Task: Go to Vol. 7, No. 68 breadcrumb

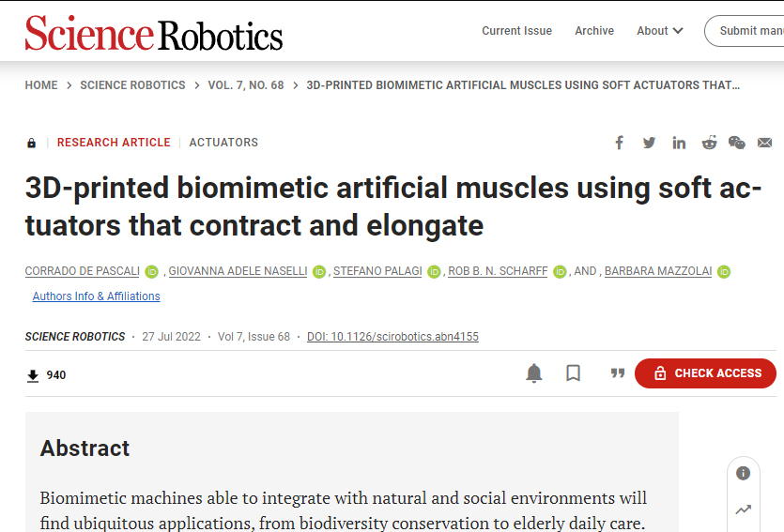Action: pos(245,85)
